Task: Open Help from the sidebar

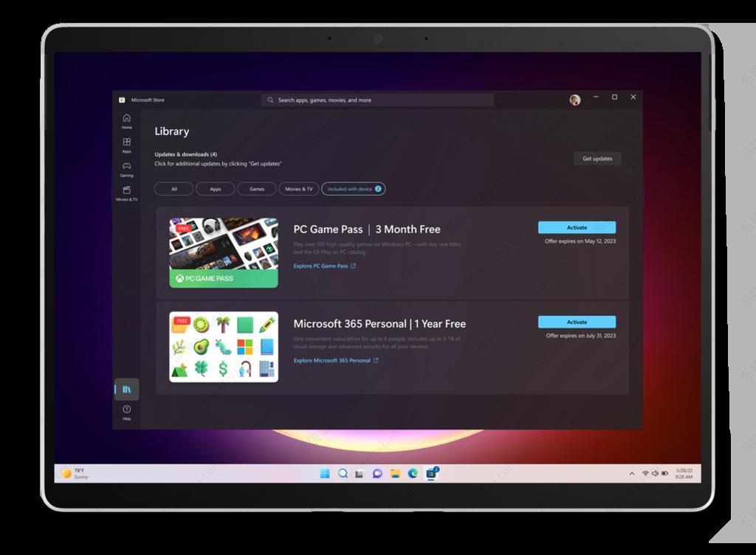Action: 126,412
